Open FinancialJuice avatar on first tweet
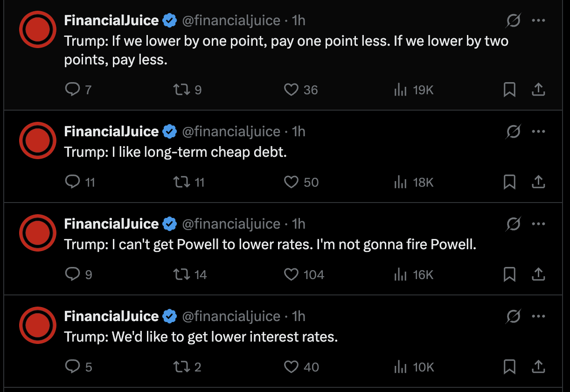Image resolution: width=570 pixels, height=392 pixels. pos(38,29)
